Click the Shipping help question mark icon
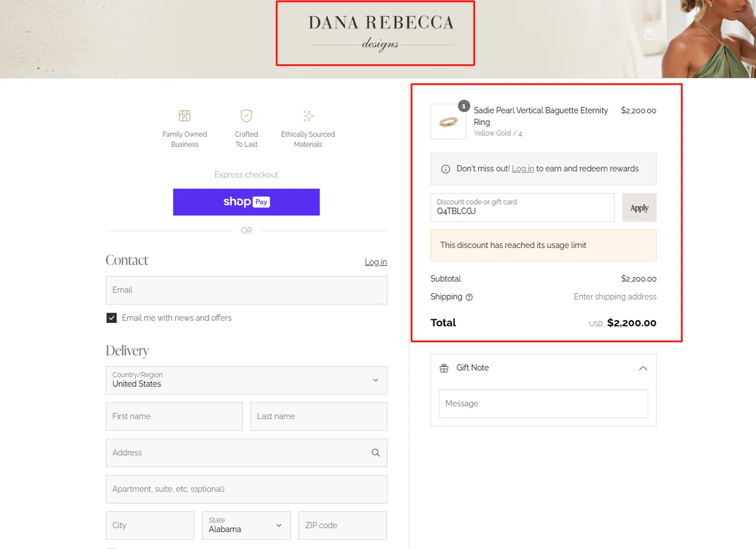 click(x=469, y=297)
